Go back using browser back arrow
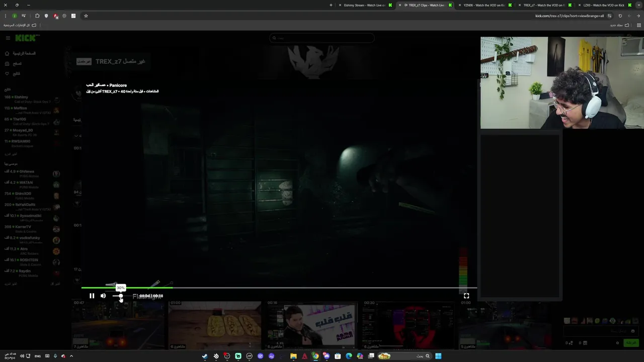644x362 pixels. tap(638, 16)
